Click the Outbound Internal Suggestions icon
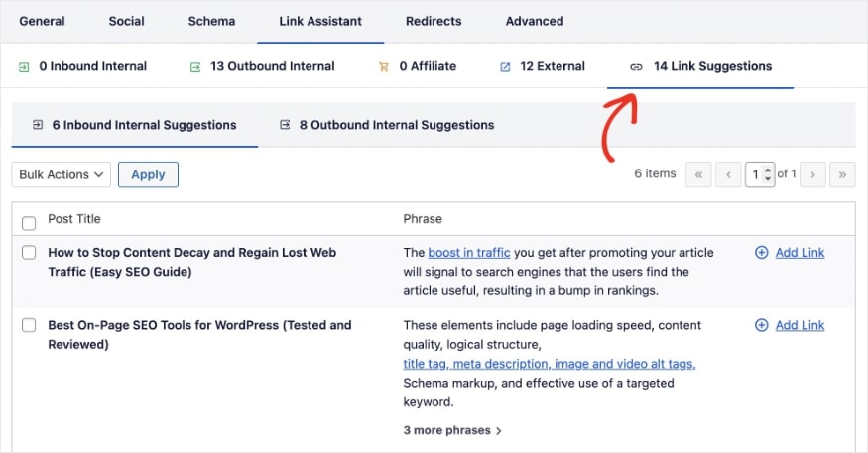 pos(285,125)
